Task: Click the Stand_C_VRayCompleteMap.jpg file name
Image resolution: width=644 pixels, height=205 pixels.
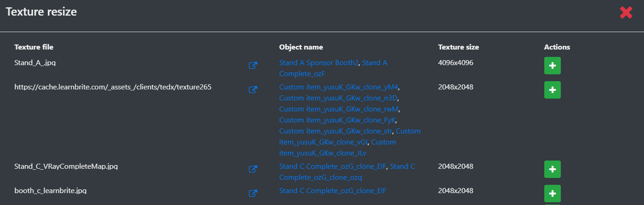Action: [66, 166]
